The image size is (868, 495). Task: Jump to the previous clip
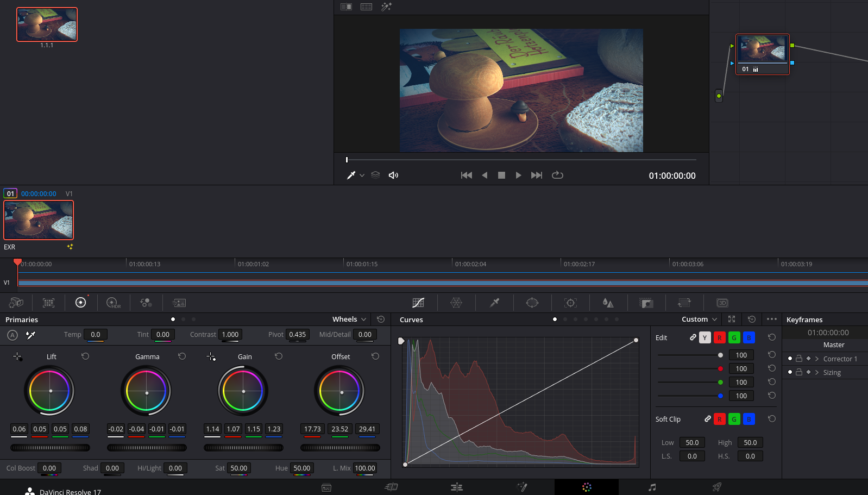pyautogui.click(x=467, y=176)
